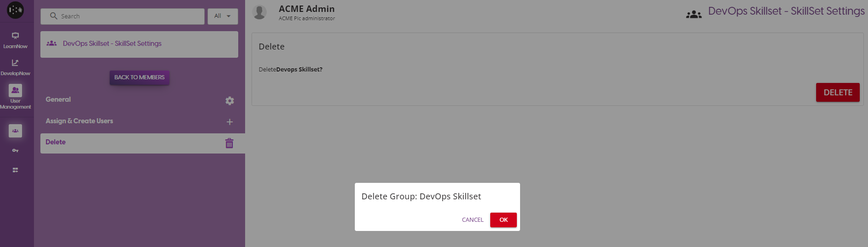Open the LearnNow section
The height and width of the screenshot is (247, 868).
[15, 40]
